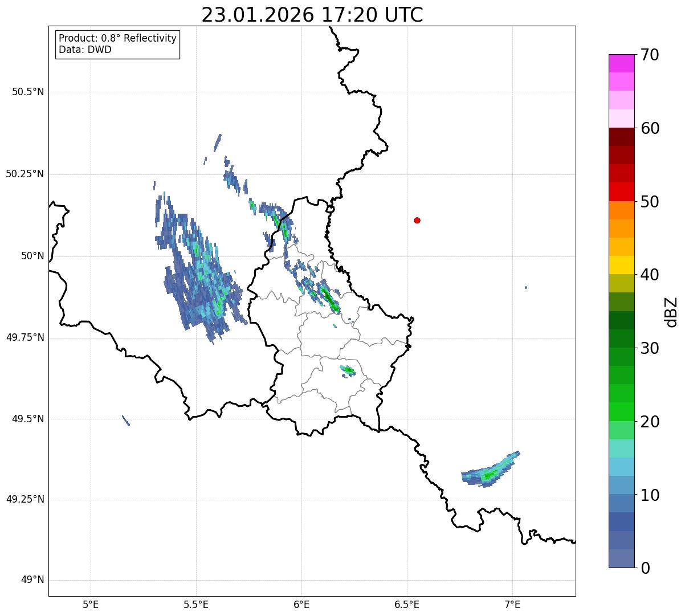Click the colorbar tick label 20
Viewport: 685px width, 616px height.
650,422
